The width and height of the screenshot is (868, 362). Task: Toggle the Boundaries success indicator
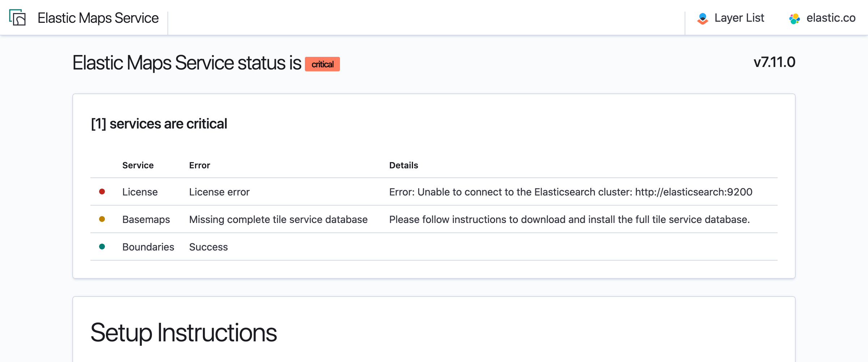(x=102, y=247)
